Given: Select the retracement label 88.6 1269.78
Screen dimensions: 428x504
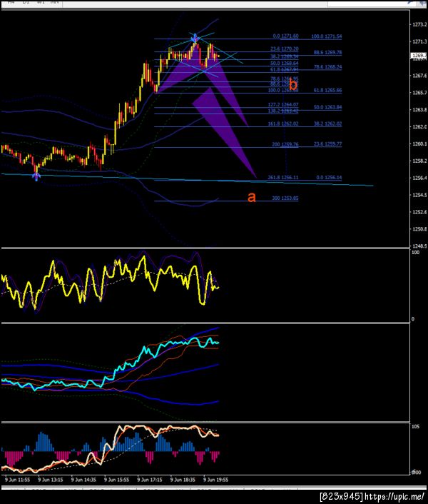Looking at the screenshot, I should coord(327,52).
